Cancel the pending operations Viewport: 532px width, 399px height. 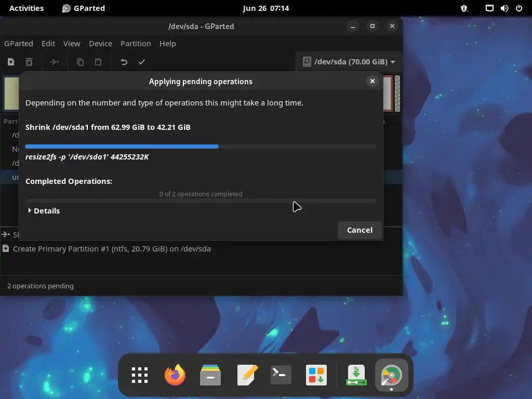(x=360, y=230)
